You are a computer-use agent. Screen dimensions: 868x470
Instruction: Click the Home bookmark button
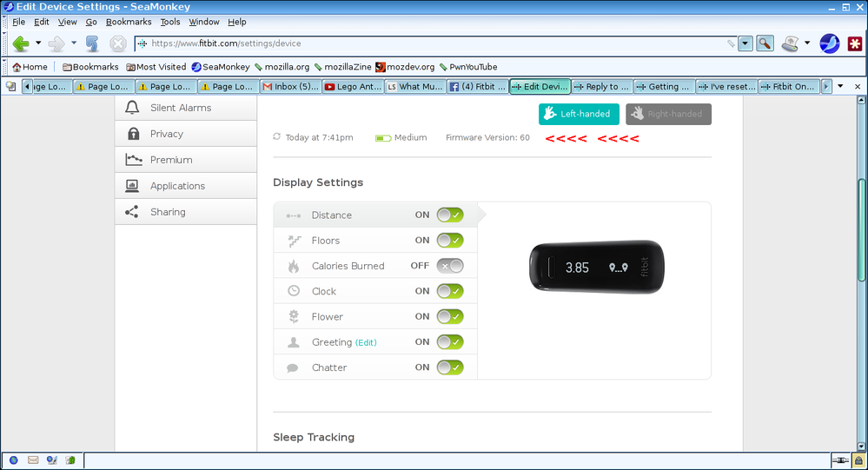(30, 66)
